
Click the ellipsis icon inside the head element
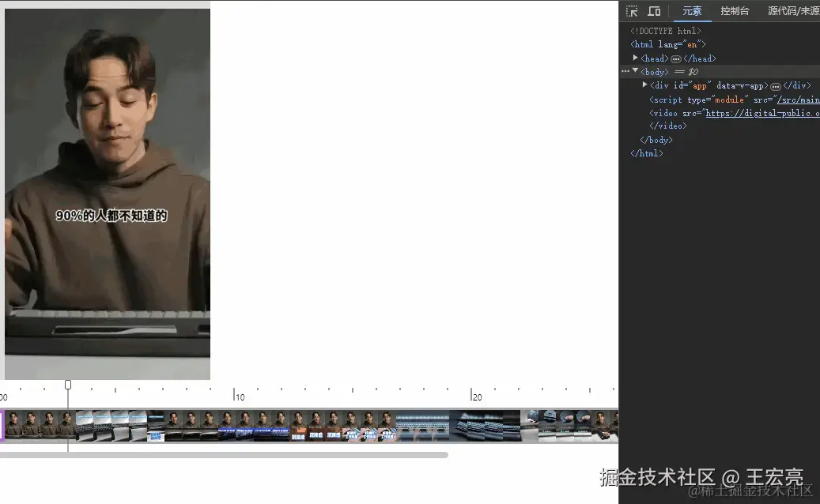[677, 58]
